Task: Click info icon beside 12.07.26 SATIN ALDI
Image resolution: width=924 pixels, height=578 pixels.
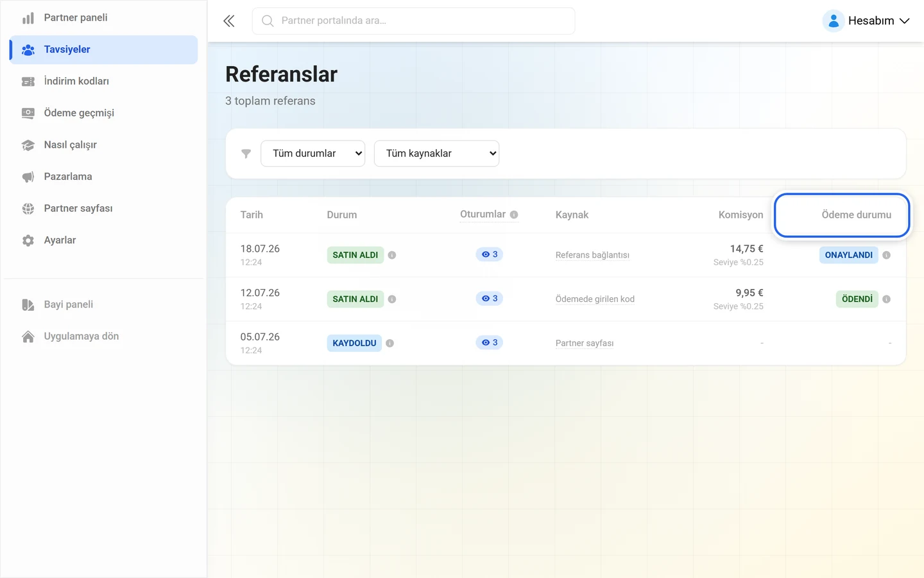Action: point(392,299)
